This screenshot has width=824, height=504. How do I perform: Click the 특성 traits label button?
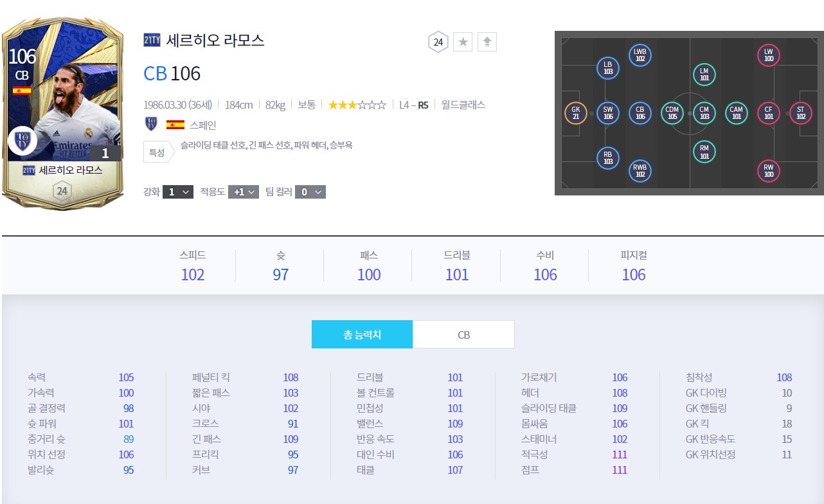click(x=157, y=152)
